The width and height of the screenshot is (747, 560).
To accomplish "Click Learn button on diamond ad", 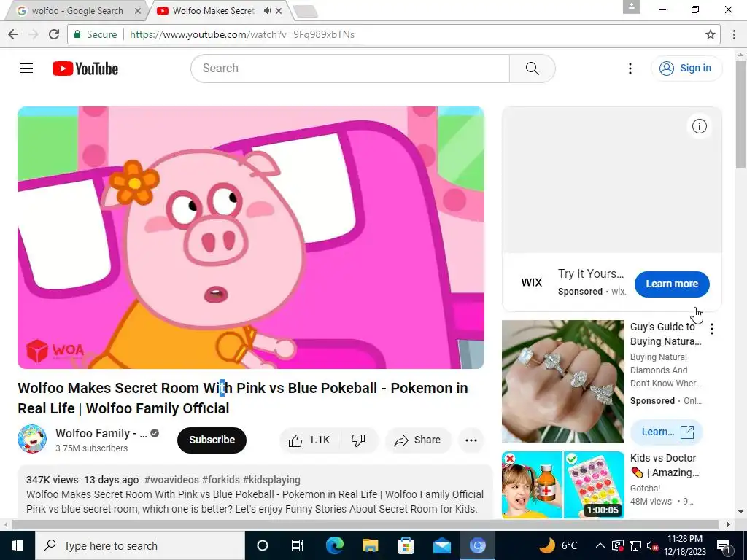I will tap(667, 432).
